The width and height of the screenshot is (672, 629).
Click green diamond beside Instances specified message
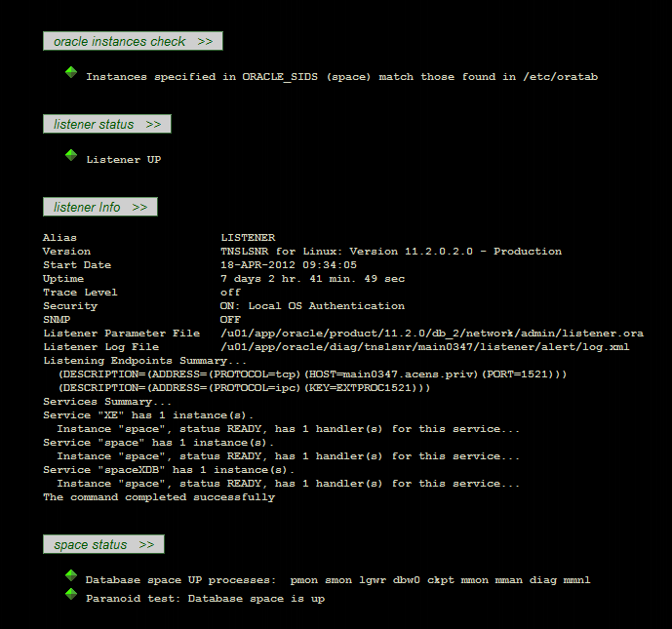point(71,72)
